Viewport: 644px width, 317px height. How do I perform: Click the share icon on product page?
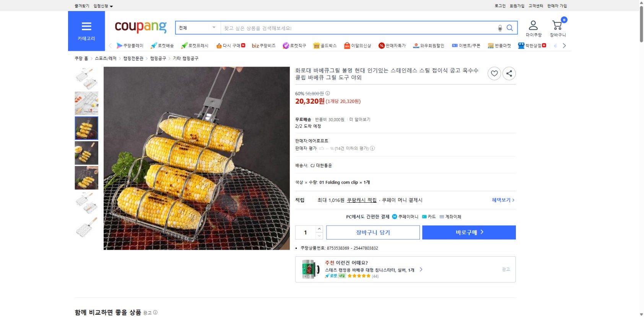click(x=509, y=73)
